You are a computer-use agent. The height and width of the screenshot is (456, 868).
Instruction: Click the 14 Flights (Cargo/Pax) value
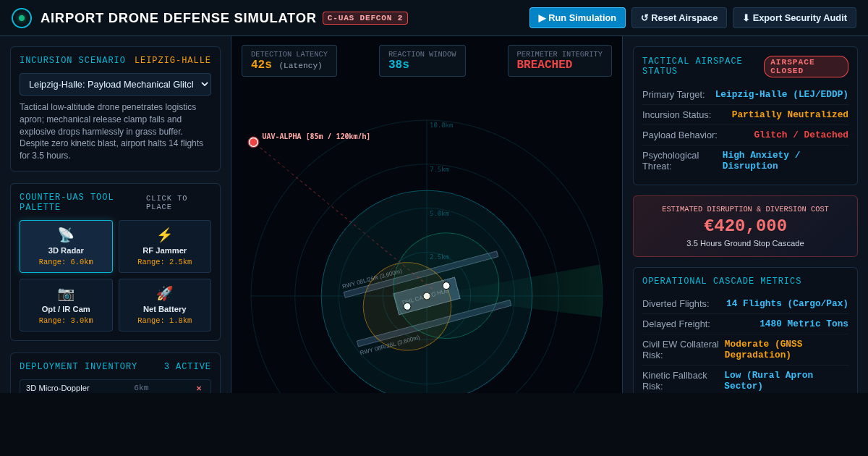coord(787,303)
